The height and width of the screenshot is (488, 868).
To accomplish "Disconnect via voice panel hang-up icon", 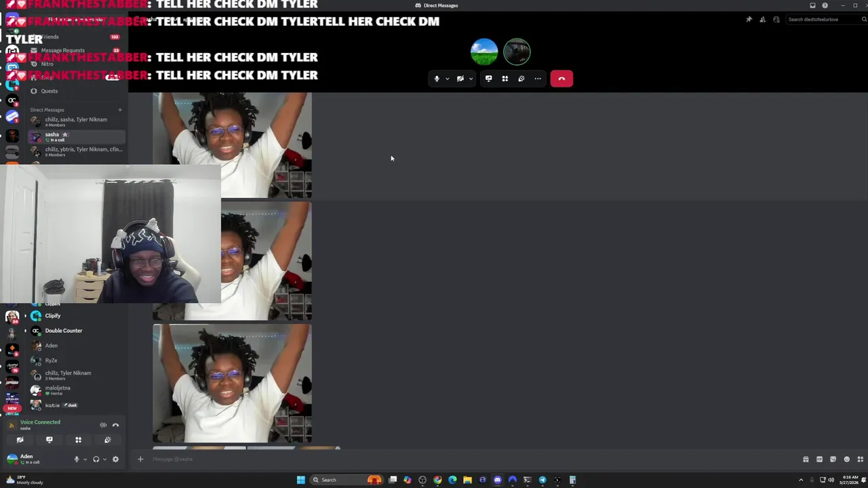I will [x=115, y=425].
